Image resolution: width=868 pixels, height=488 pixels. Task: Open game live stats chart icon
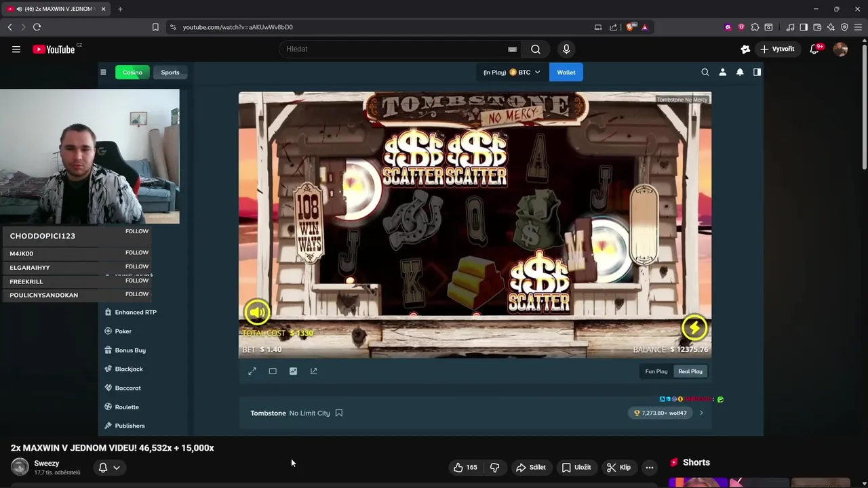[x=293, y=371]
